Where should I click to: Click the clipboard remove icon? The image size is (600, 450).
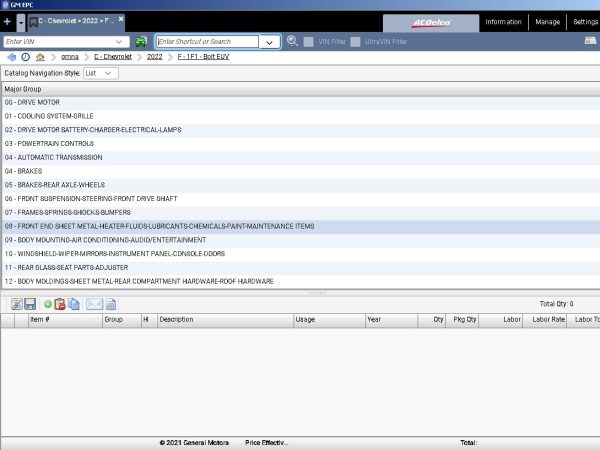click(60, 304)
